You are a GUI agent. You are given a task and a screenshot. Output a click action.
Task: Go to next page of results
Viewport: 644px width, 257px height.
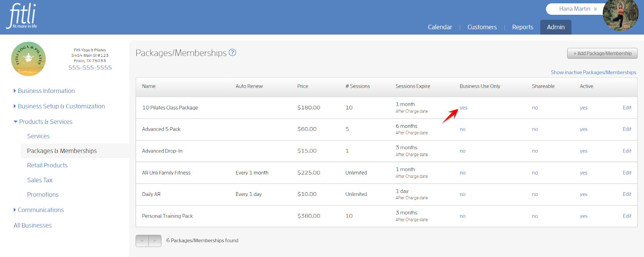[x=155, y=241]
